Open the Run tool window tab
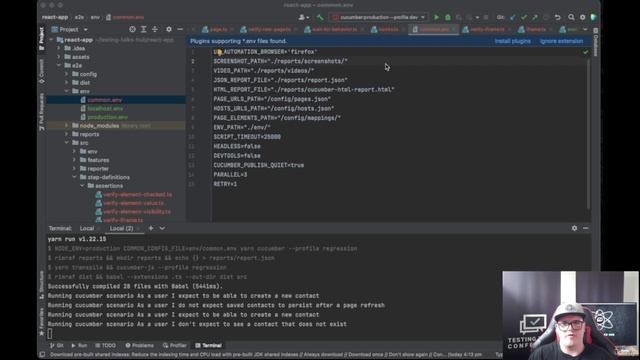The height and width of the screenshot is (360, 640). pyautogui.click(x=79, y=345)
